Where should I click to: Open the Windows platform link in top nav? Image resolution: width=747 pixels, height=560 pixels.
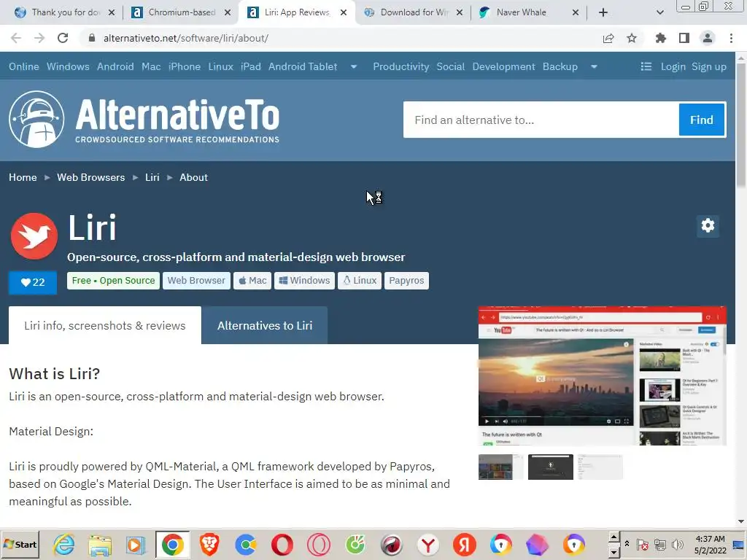tap(68, 66)
